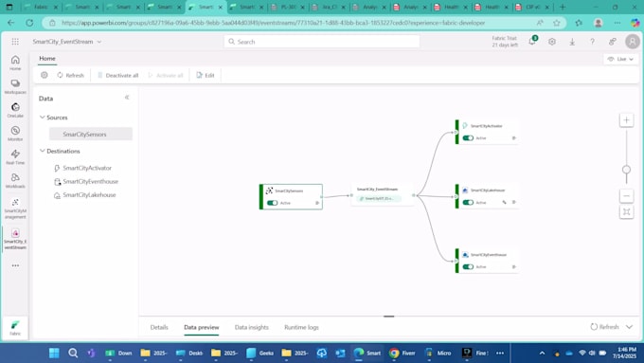Click Deactivate all button
Screen dimensions: 644x363
click(117, 75)
